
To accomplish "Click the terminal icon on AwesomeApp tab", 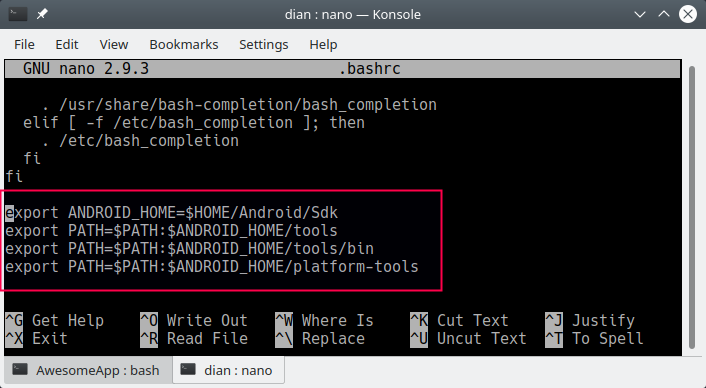I will 20,370.
